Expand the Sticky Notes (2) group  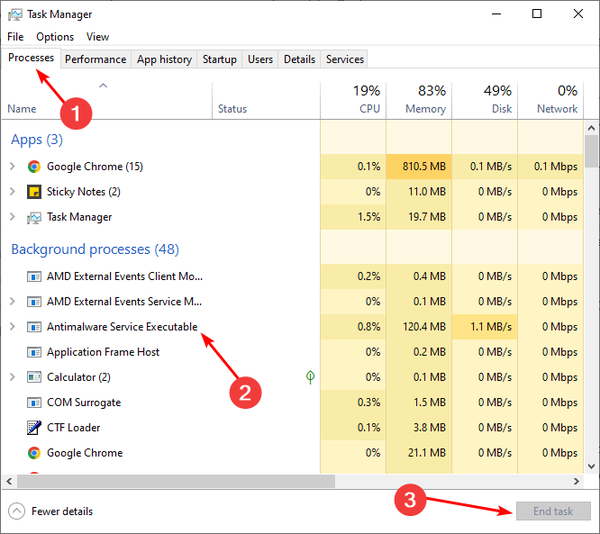coord(12,192)
